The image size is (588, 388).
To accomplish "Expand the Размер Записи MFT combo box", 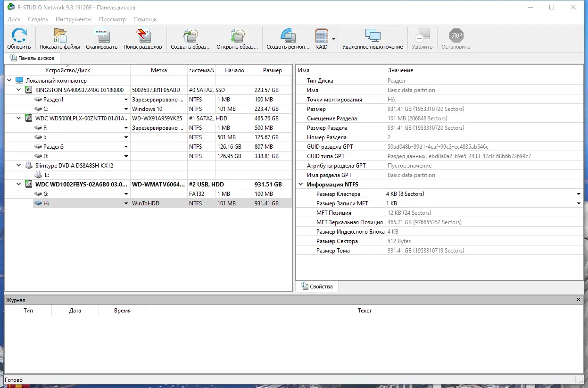I will click(579, 203).
